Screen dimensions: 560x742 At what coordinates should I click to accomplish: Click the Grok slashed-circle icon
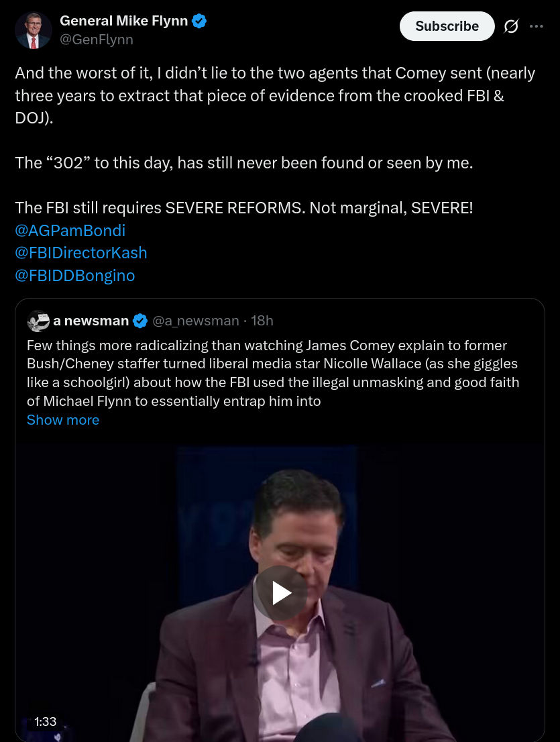(510, 26)
